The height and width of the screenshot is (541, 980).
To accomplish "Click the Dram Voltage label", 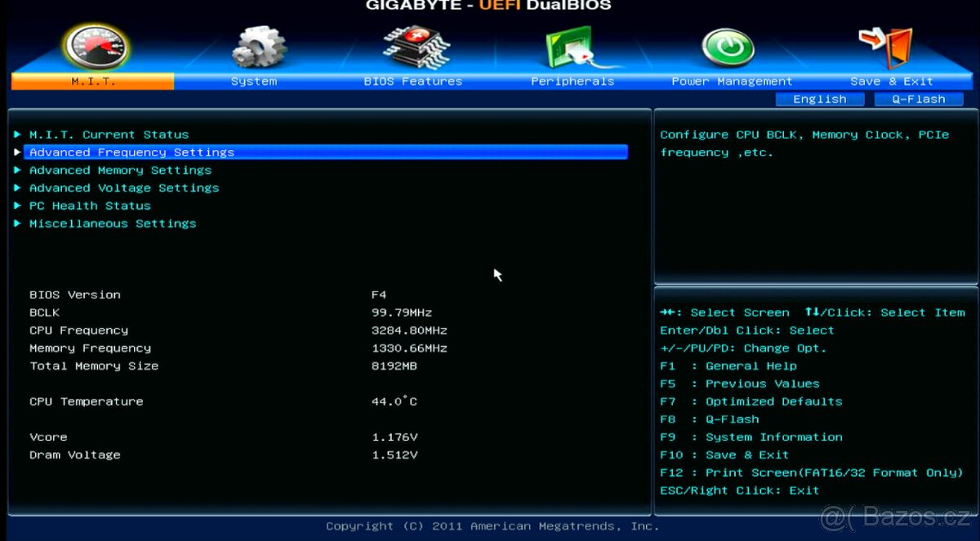I will (x=75, y=455).
